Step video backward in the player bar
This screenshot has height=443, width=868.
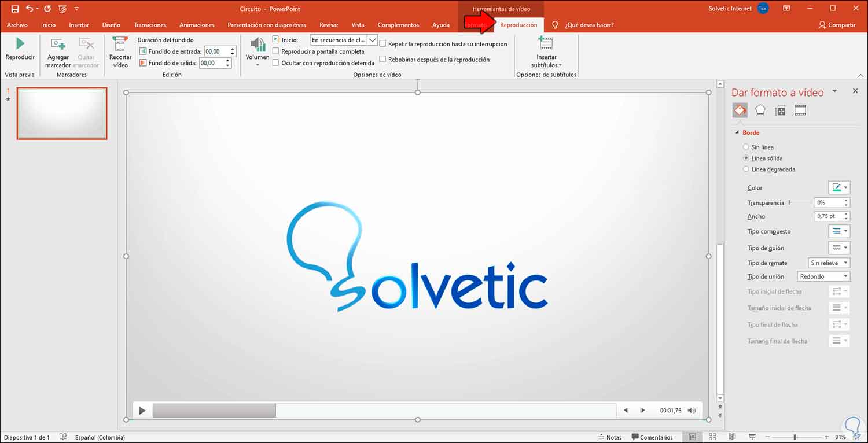(x=626, y=411)
